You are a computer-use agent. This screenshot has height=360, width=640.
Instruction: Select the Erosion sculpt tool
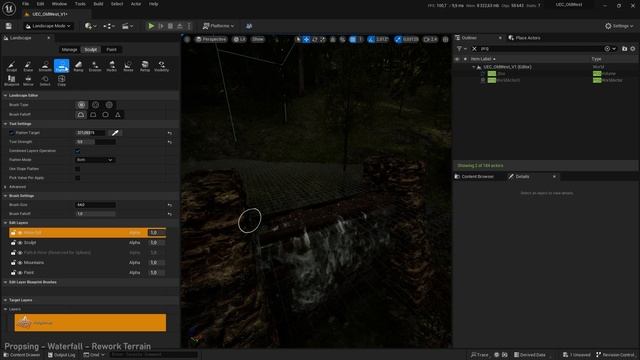95,66
